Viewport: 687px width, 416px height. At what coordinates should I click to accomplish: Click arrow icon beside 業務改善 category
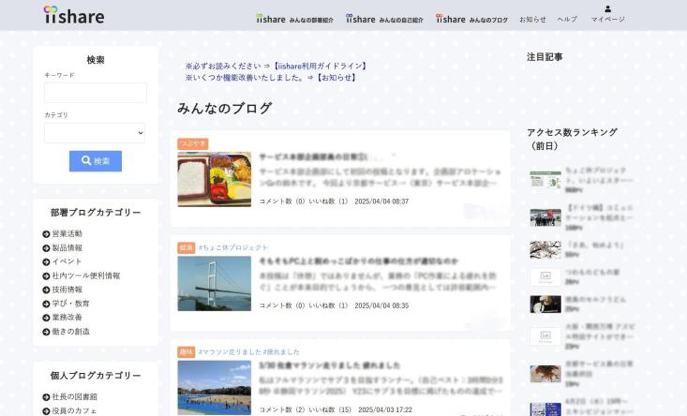pos(47,318)
